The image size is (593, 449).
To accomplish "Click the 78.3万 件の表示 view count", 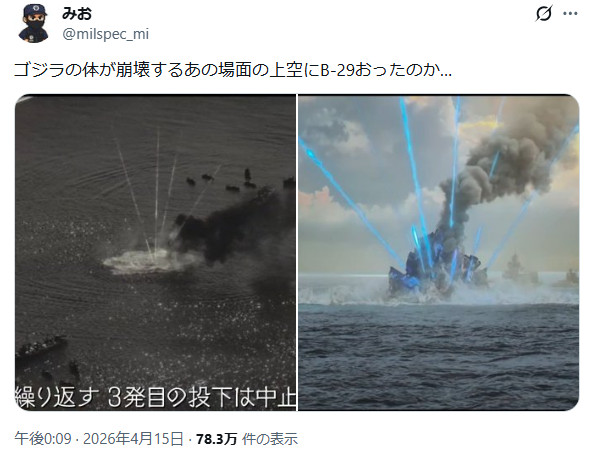I will click(247, 439).
